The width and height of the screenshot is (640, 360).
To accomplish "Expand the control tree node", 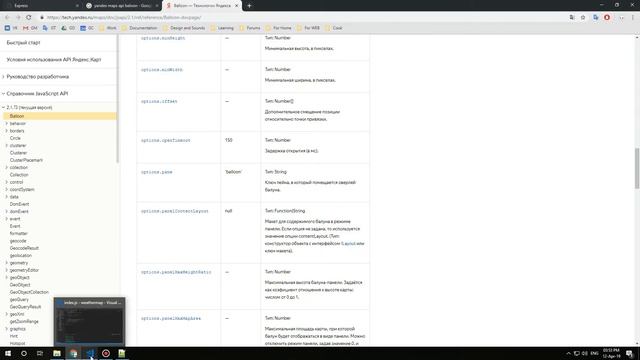I will [7, 182].
